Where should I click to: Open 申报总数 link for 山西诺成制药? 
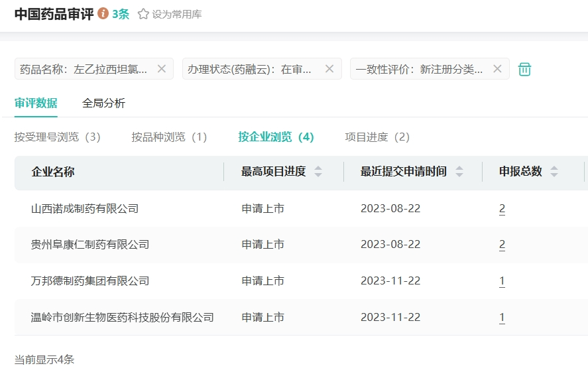pos(502,209)
